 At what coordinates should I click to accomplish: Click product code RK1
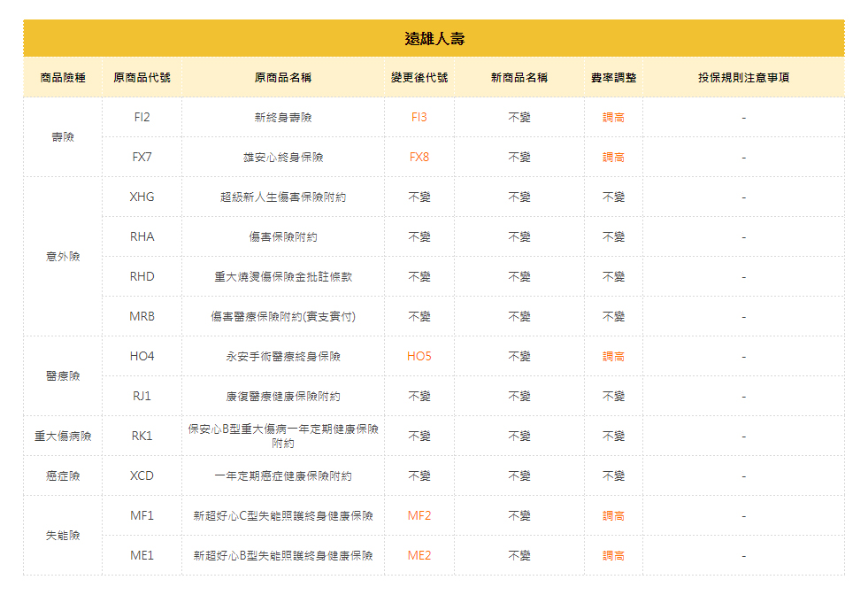pos(142,436)
